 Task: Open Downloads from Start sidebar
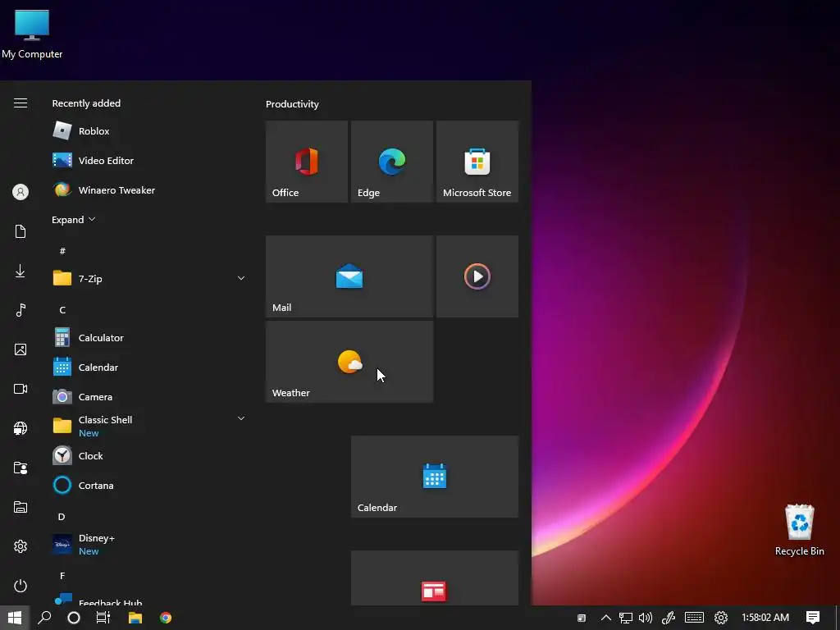tap(21, 271)
